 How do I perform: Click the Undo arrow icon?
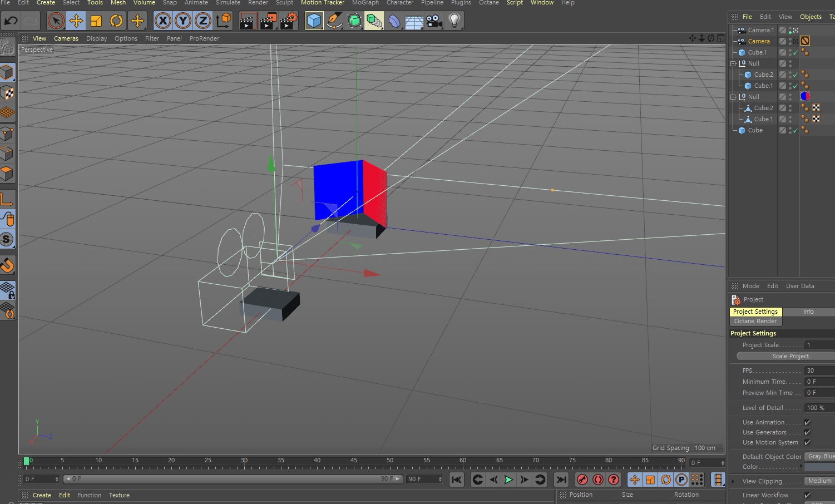[11, 21]
